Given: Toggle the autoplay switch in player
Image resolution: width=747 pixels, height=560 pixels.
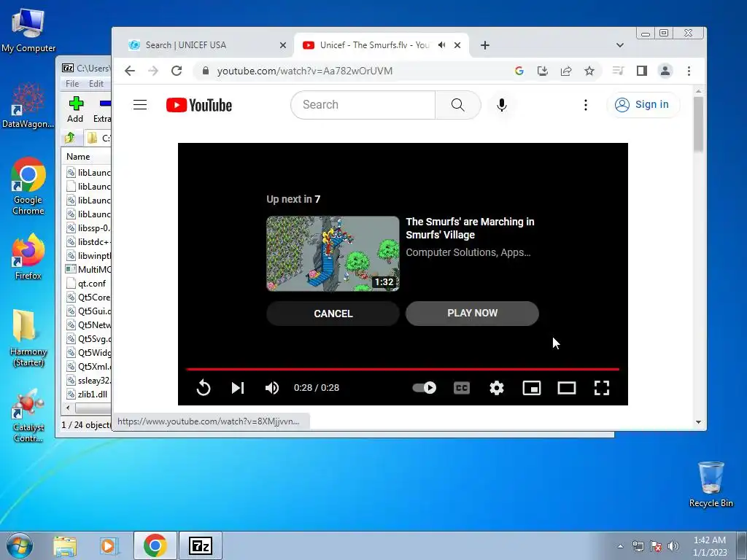Looking at the screenshot, I should 425,388.
